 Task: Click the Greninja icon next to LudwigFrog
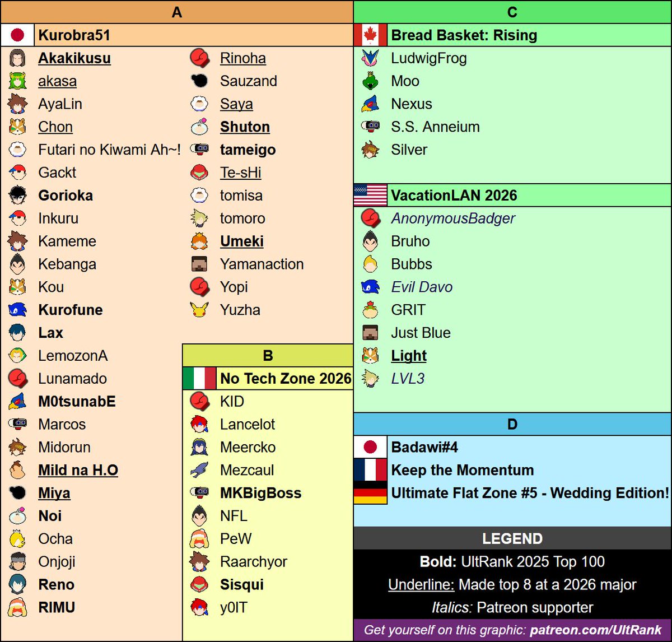pos(370,58)
